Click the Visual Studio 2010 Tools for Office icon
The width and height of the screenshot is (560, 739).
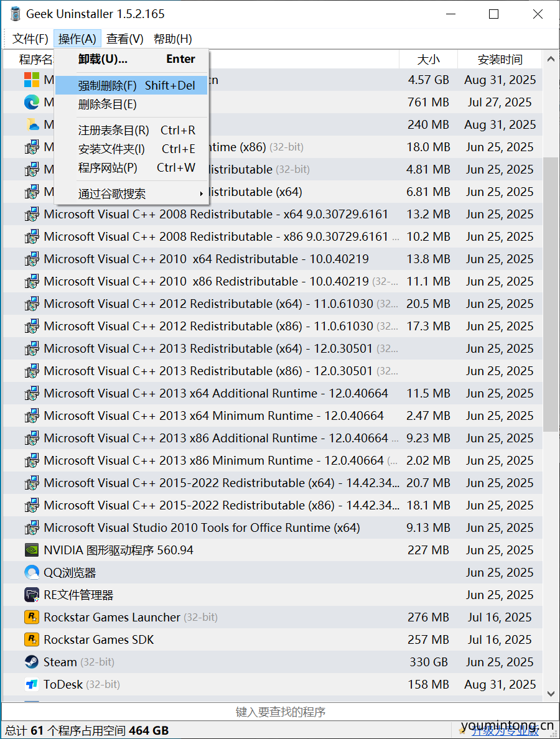(x=32, y=528)
